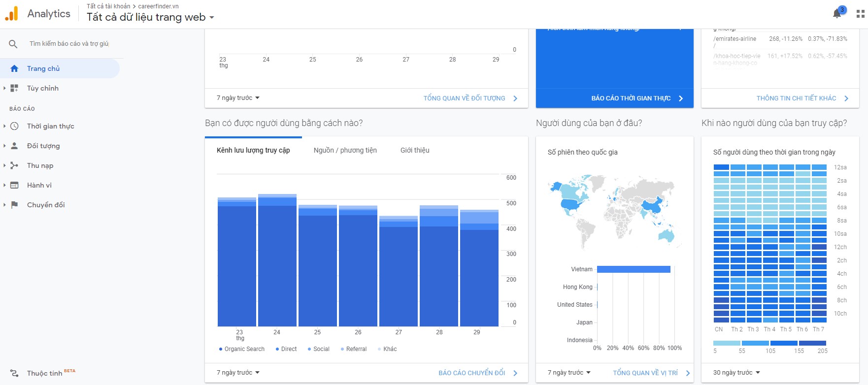
Task: Toggle Organic Search legend item
Action: coord(242,349)
